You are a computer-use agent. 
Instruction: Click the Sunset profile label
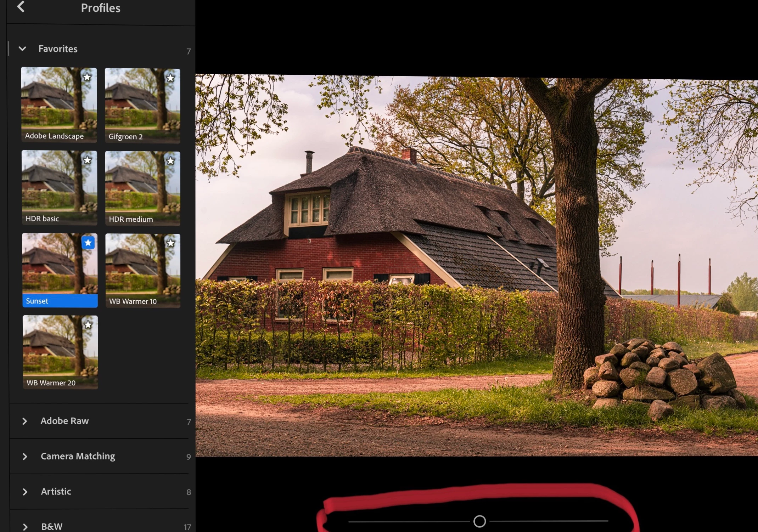coord(37,301)
